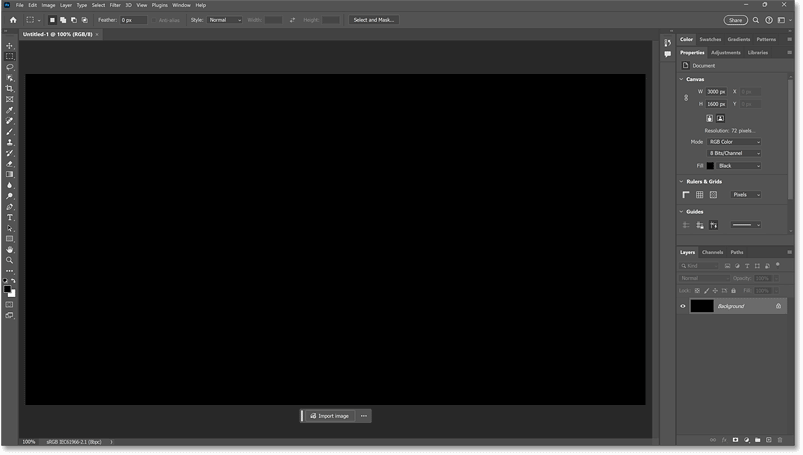
Task: Open the Help question mark icon
Action: click(x=769, y=20)
